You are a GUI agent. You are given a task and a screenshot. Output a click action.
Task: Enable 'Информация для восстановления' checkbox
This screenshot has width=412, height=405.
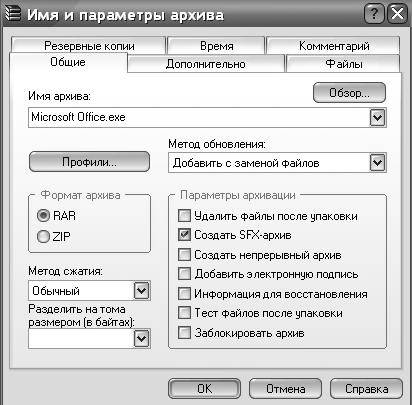coord(184,294)
